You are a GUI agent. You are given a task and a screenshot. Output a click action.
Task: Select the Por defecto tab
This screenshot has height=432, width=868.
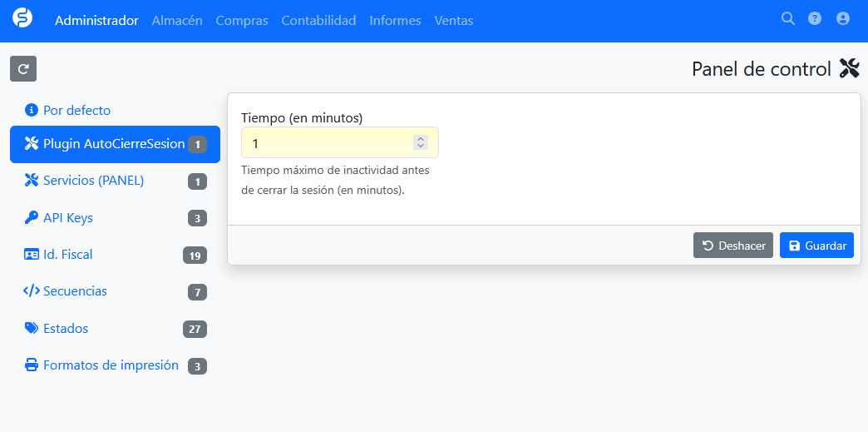point(76,111)
